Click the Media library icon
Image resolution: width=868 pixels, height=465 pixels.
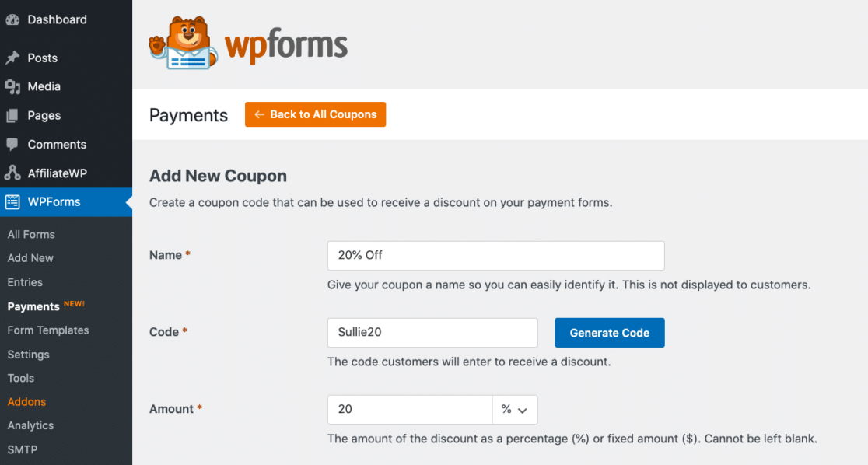(12, 86)
